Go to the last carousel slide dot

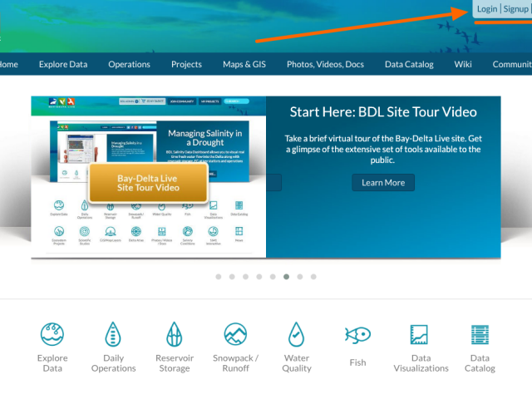pyautogui.click(x=313, y=276)
